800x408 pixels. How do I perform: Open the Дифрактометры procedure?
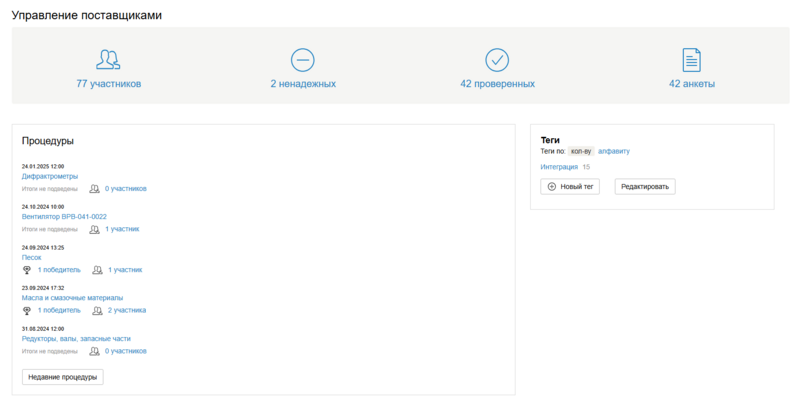(x=50, y=176)
